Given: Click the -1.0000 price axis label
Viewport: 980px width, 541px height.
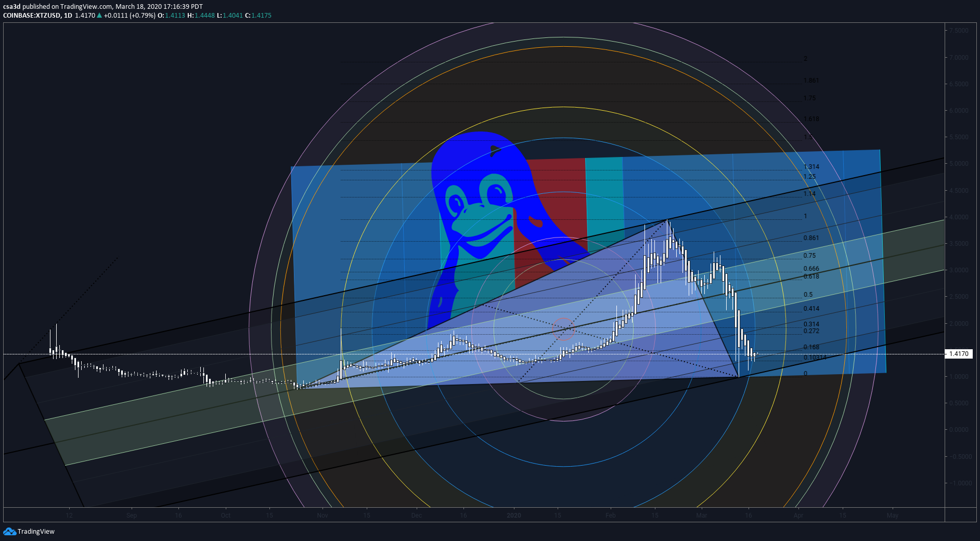Looking at the screenshot, I should tap(960, 483).
